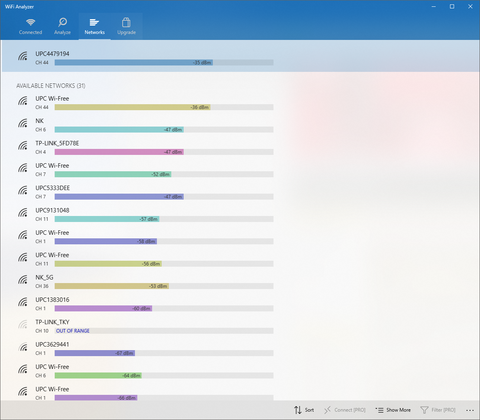Click signal icon next to NK_5G
Viewport: 480px width, 420px height.
[x=23, y=279]
